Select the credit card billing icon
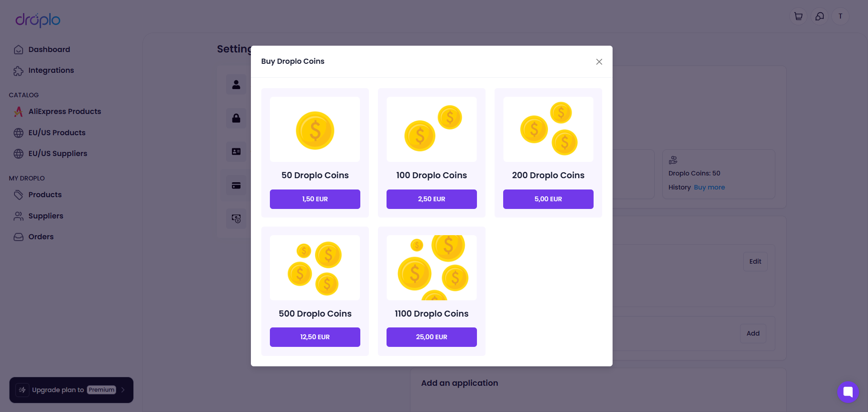Image resolution: width=868 pixels, height=412 pixels. coord(236,185)
